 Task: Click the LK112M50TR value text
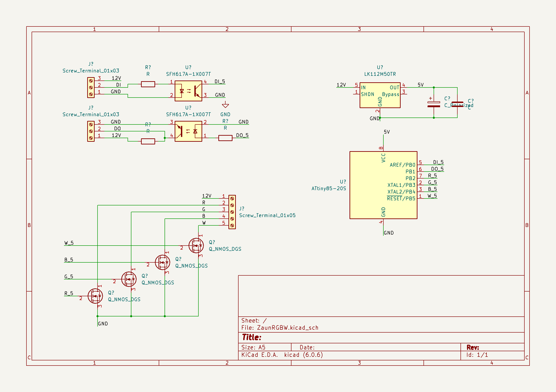tap(380, 74)
